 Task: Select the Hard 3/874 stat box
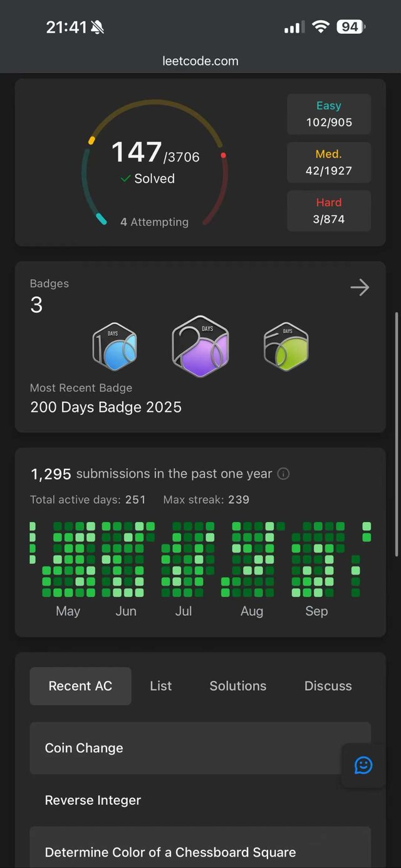coord(329,211)
